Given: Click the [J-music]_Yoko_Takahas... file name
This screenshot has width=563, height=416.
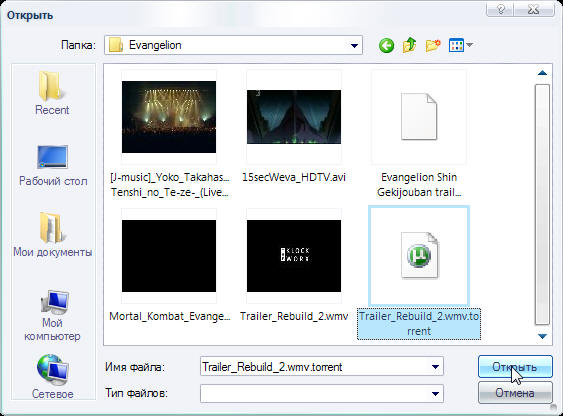Looking at the screenshot, I should pos(169,185).
